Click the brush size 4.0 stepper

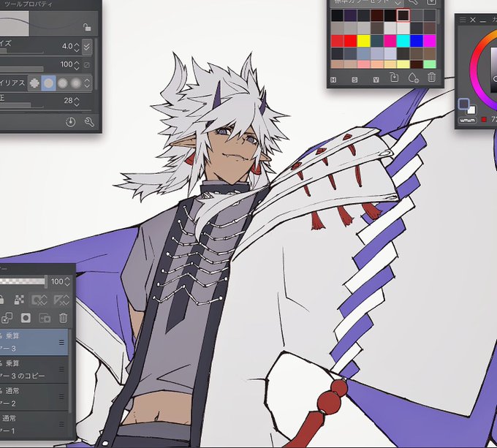point(77,48)
